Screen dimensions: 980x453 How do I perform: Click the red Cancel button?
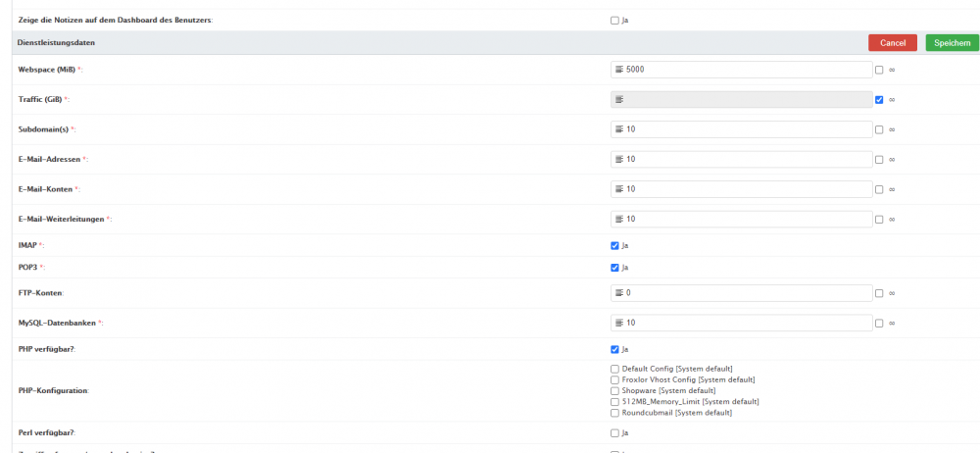[x=892, y=43]
